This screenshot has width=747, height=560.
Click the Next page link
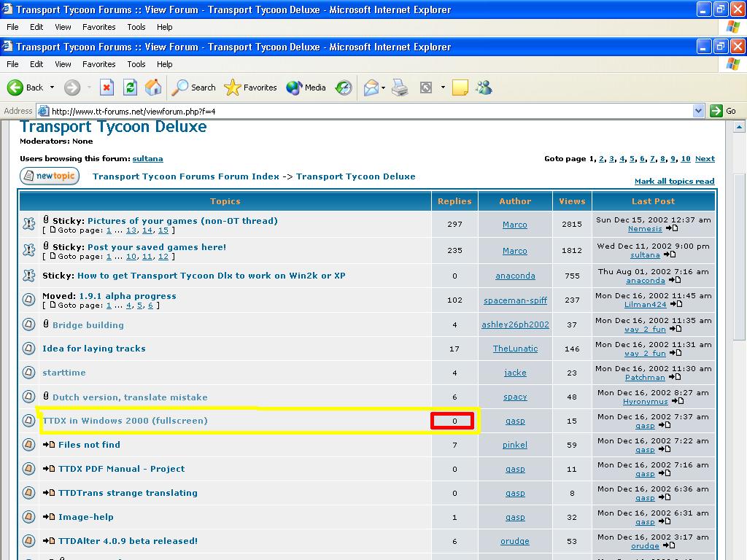705,158
